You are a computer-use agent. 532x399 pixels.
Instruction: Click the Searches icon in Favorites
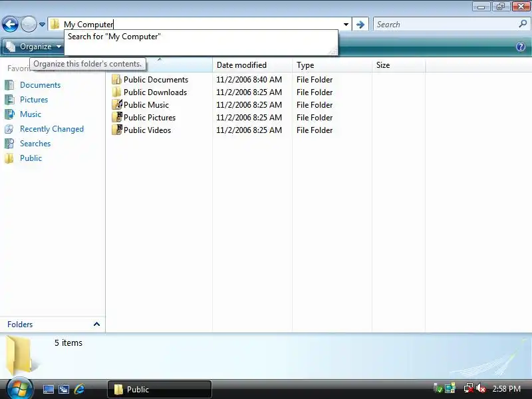click(x=9, y=144)
